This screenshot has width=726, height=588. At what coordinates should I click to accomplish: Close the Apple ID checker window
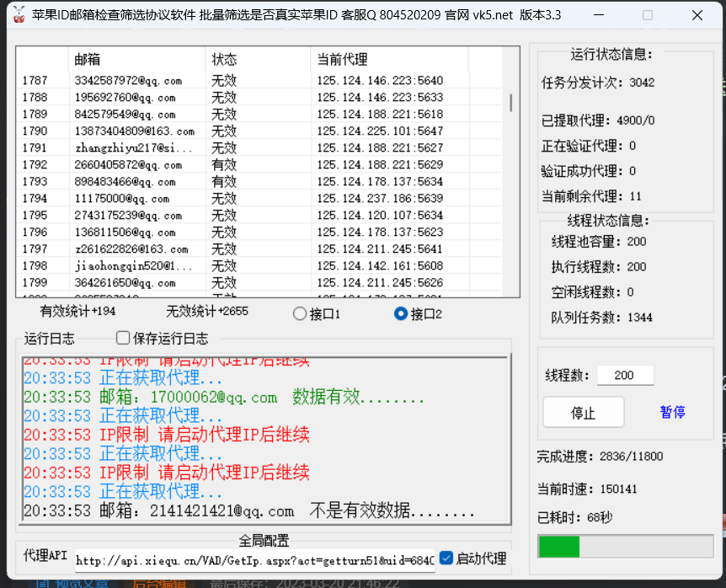pyautogui.click(x=697, y=15)
